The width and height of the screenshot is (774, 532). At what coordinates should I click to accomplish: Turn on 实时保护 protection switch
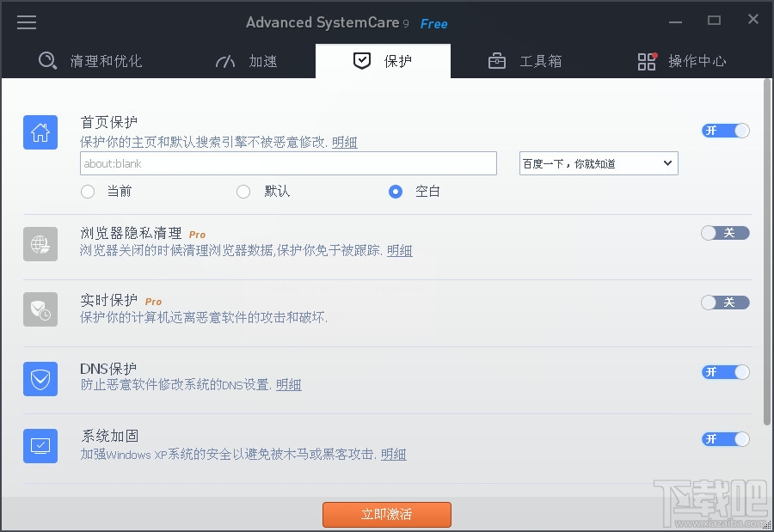pyautogui.click(x=725, y=302)
